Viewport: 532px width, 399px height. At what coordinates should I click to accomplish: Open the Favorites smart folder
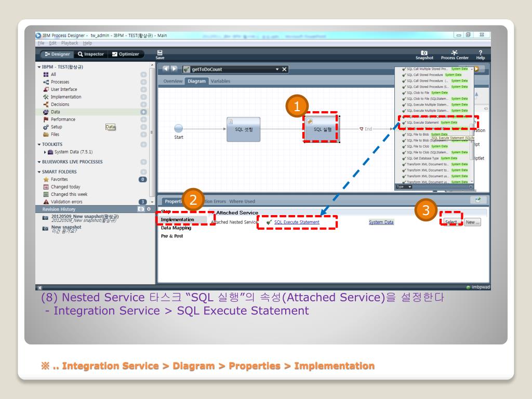click(56, 179)
